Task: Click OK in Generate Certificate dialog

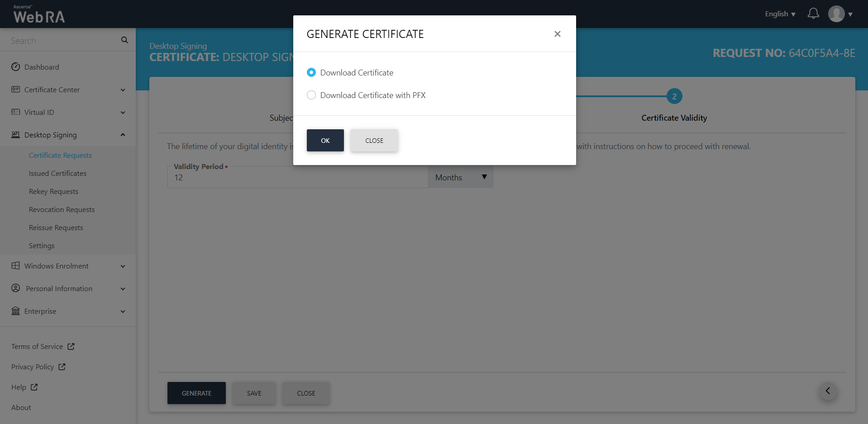Action: 325,140
